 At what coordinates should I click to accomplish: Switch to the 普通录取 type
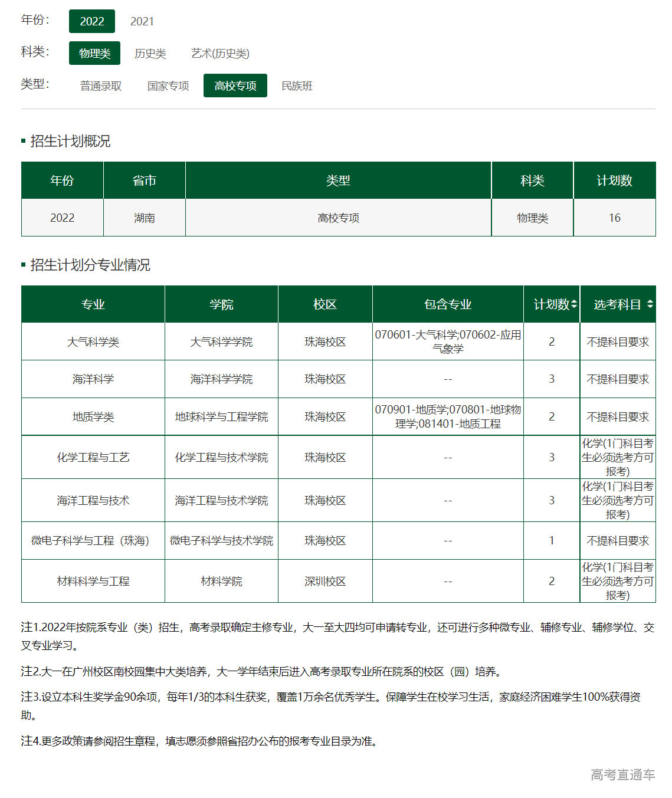[x=101, y=85]
